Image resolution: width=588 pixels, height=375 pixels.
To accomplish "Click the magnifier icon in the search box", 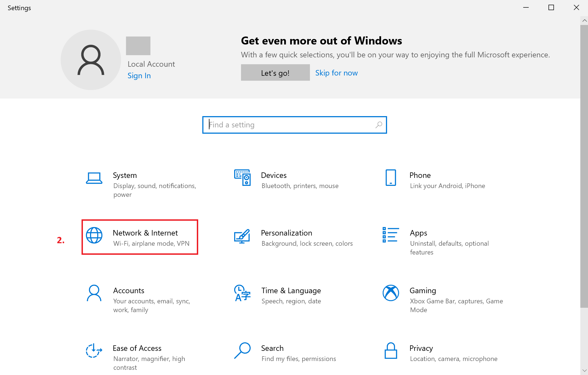I will pyautogui.click(x=379, y=125).
